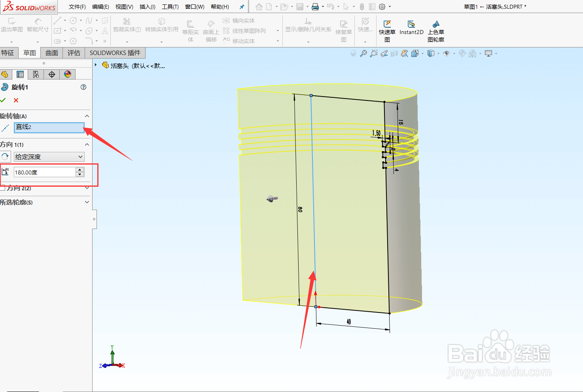Viewport: 583px width, 392px height.
Task: Pin the menu bar with the pushpin
Action: pos(241,7)
